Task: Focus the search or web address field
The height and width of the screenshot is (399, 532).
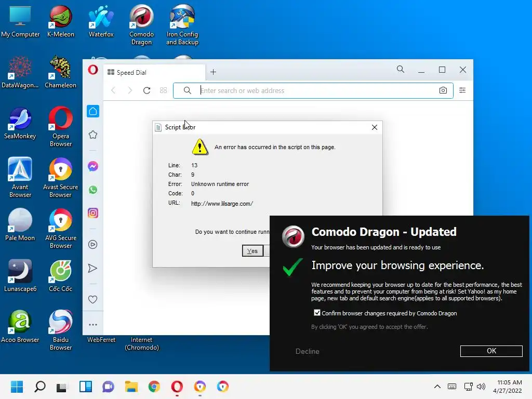Action: click(313, 90)
